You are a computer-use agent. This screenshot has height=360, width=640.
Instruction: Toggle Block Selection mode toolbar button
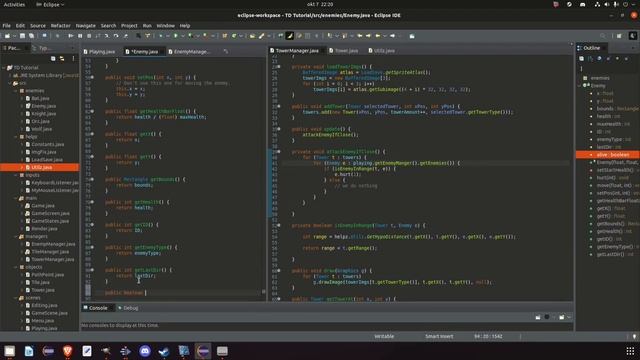tap(307, 36)
